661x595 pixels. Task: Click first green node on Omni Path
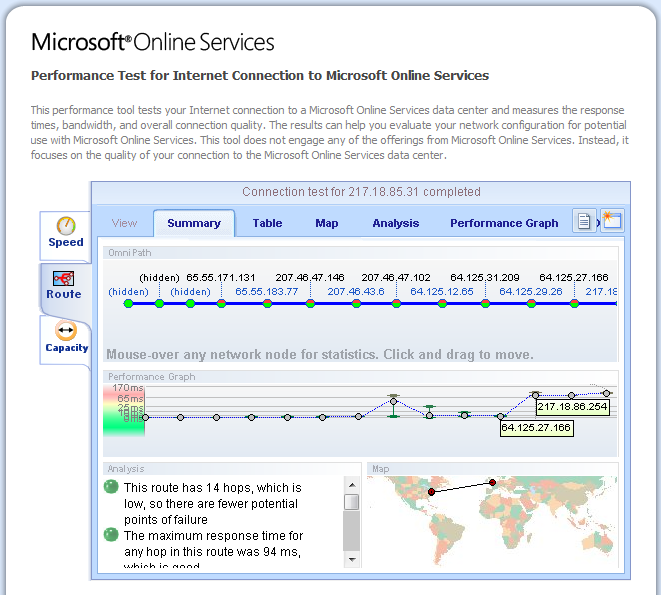tap(128, 303)
